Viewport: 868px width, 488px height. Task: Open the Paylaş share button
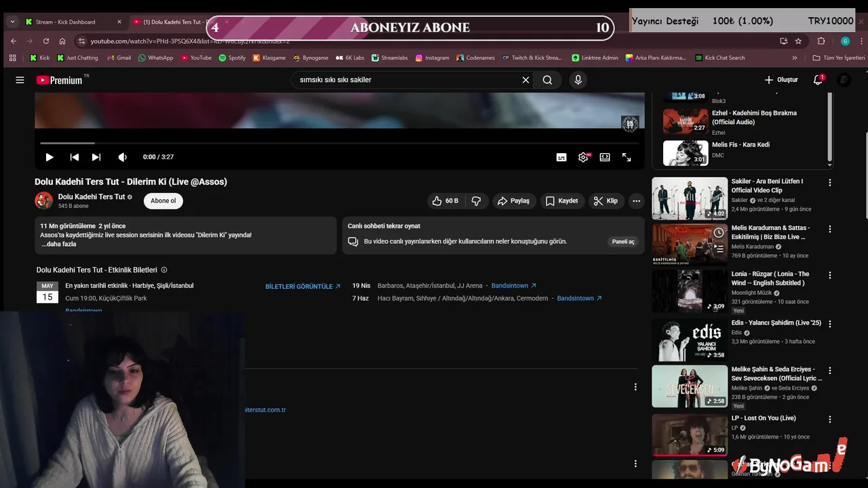pos(513,201)
